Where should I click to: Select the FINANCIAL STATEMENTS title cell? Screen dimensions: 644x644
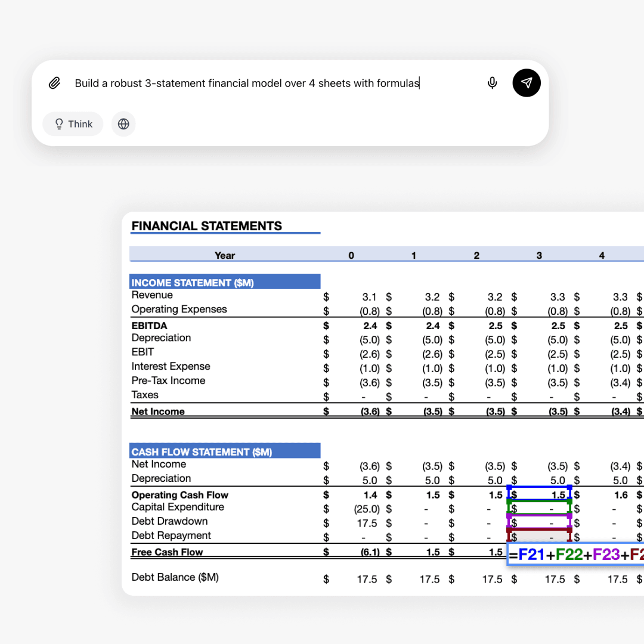tap(206, 226)
